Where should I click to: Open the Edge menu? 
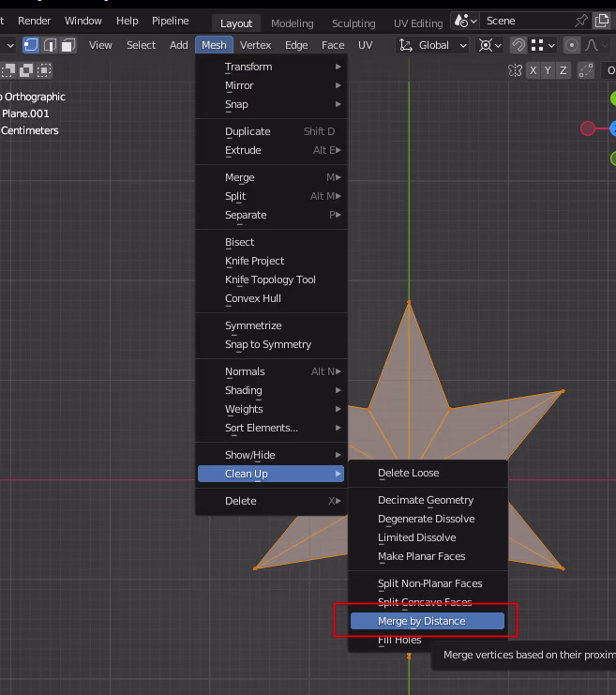[x=296, y=45]
